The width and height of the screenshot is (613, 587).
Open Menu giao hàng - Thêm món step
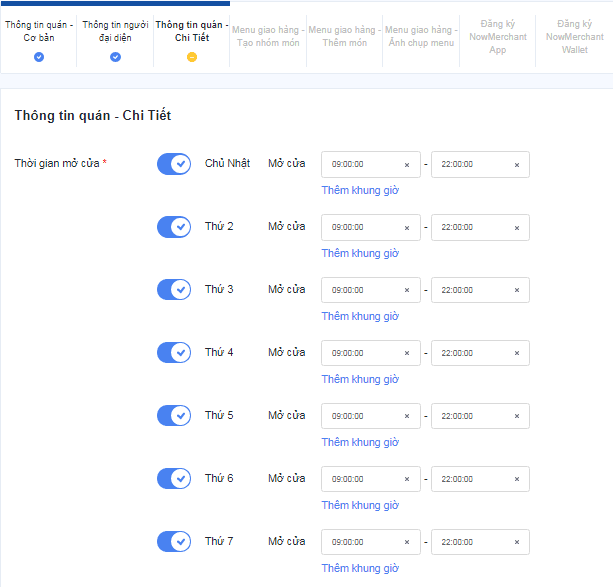click(344, 36)
